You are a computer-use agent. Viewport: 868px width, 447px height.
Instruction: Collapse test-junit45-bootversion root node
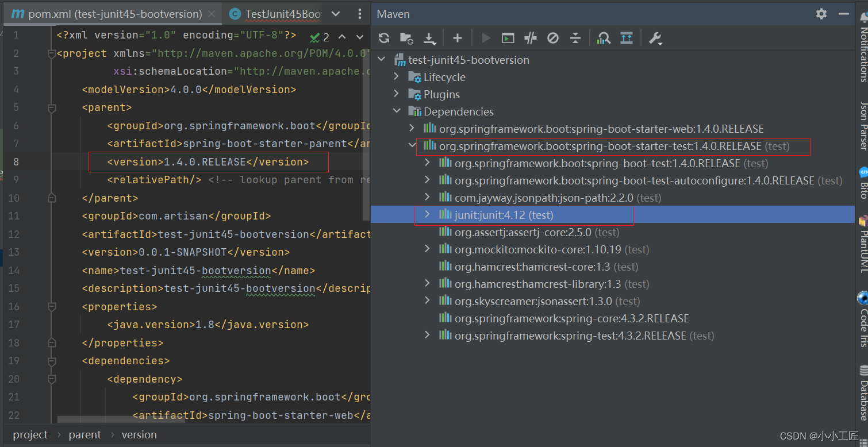point(381,60)
